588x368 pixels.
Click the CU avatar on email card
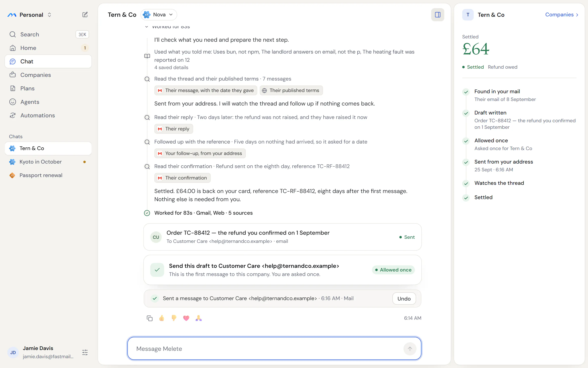(x=156, y=237)
